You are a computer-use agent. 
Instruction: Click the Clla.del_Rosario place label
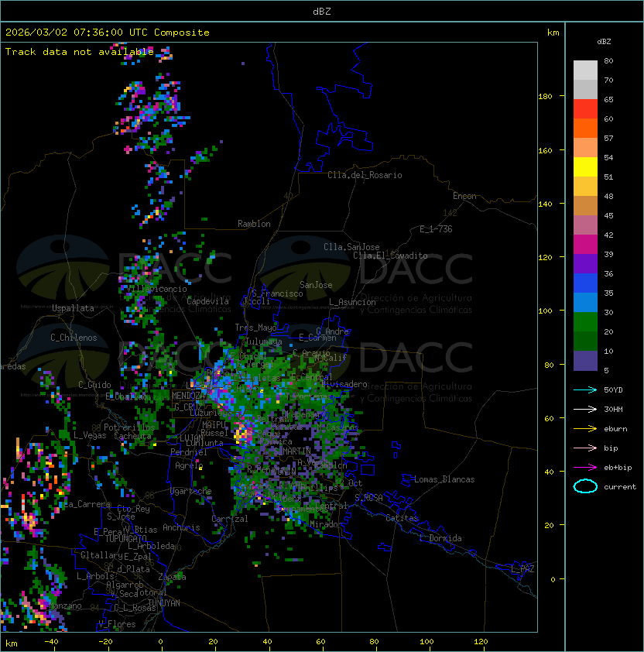coord(365,175)
